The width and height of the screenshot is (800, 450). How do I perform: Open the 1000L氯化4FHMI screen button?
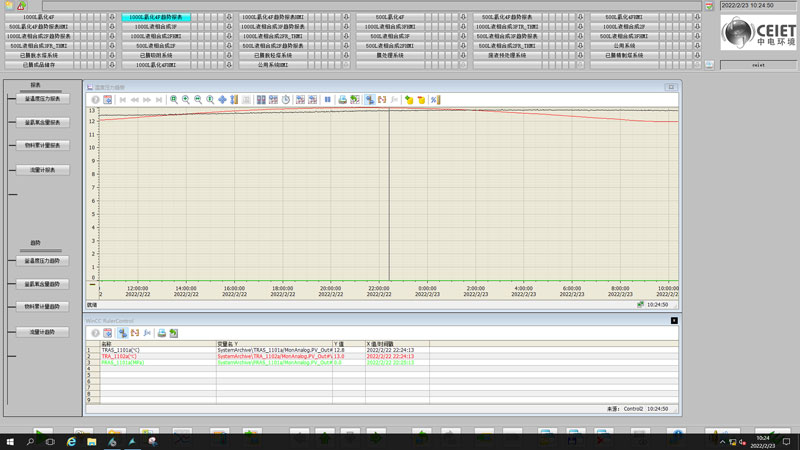[156, 65]
